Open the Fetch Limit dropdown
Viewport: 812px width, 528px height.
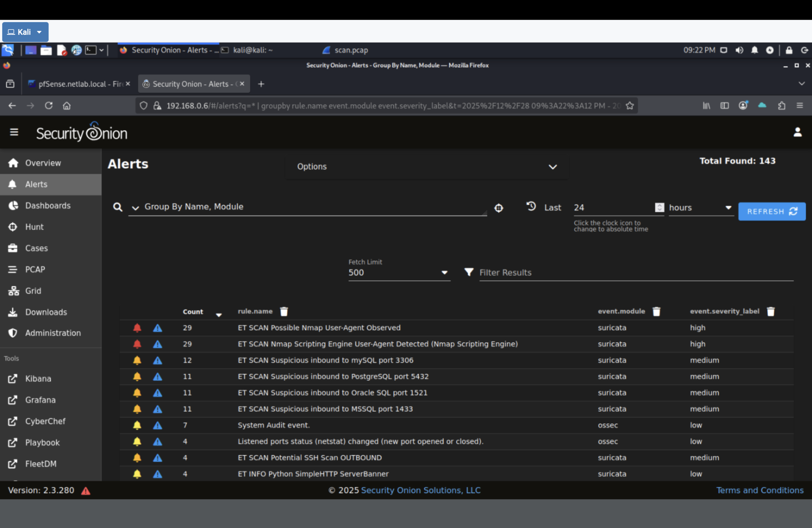(x=444, y=272)
